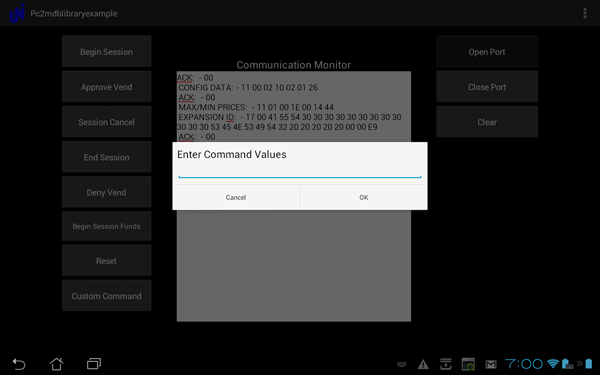Select the CONFIG DATA log line
The image size is (600, 375).
click(x=248, y=88)
